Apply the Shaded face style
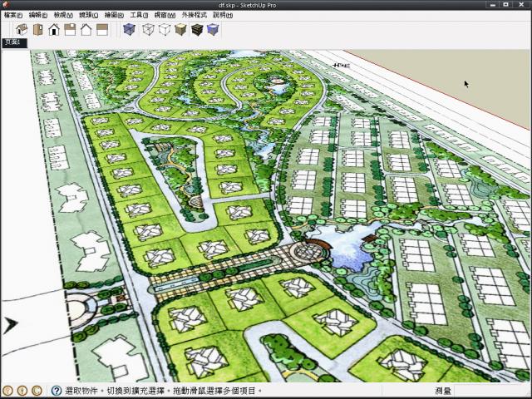Screen dimensions: 532x399 tap(180, 30)
